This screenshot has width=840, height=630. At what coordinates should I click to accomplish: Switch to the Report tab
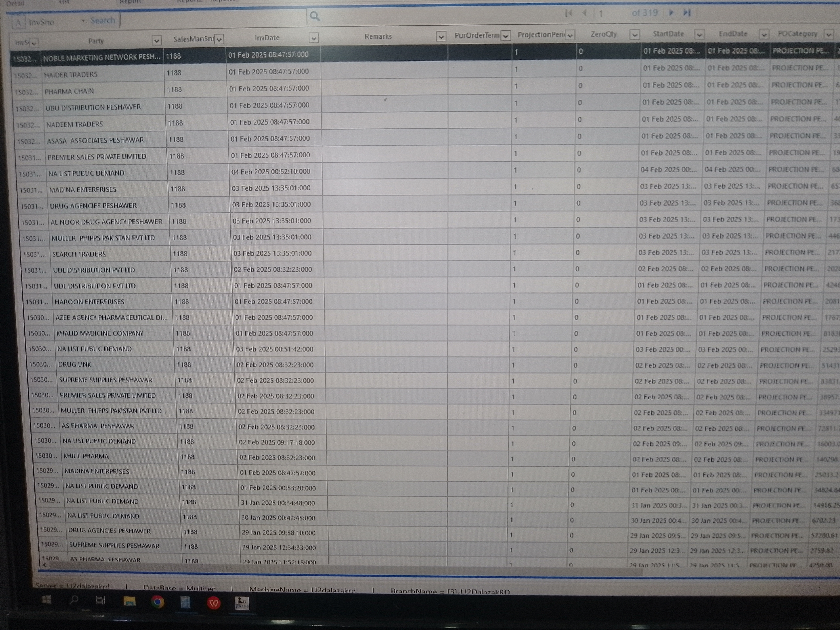130,2
